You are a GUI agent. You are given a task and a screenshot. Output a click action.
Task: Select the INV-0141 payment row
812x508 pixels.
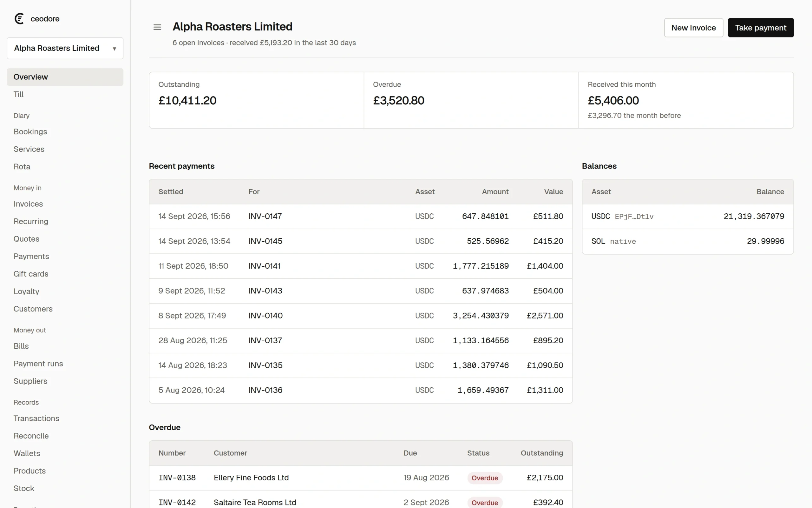[x=361, y=266]
